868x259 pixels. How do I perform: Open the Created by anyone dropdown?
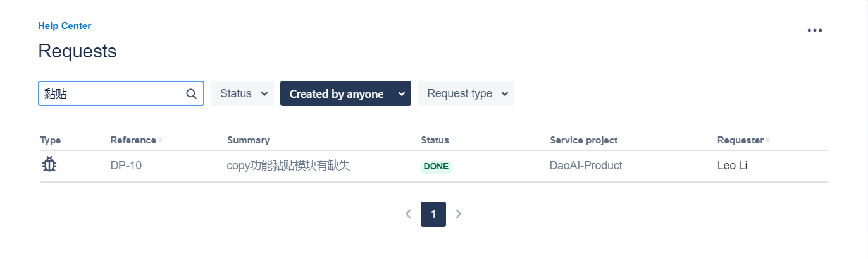pos(345,93)
